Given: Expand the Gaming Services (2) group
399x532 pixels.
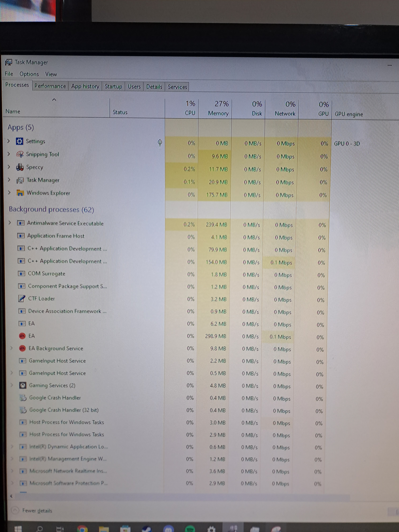Looking at the screenshot, I should point(12,385).
